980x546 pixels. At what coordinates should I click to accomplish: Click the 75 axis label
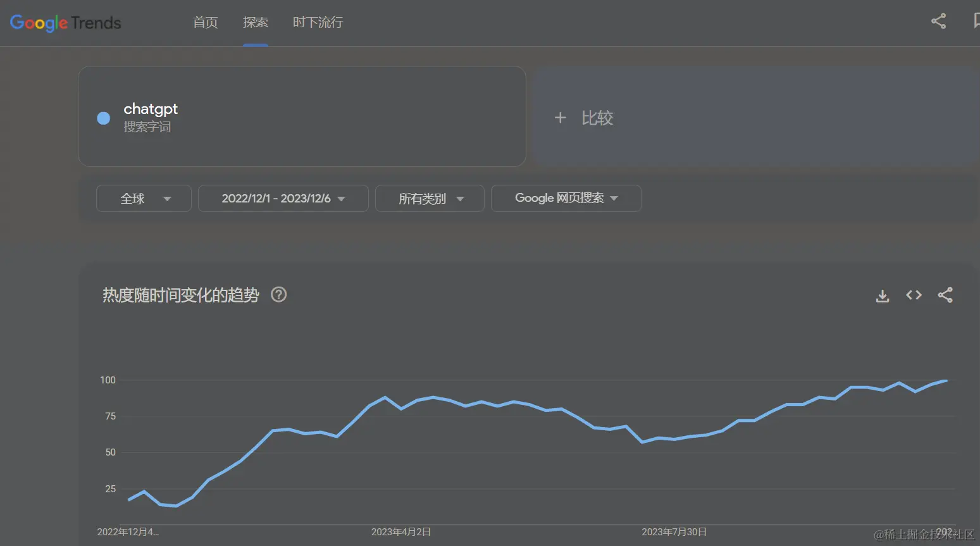[111, 416]
